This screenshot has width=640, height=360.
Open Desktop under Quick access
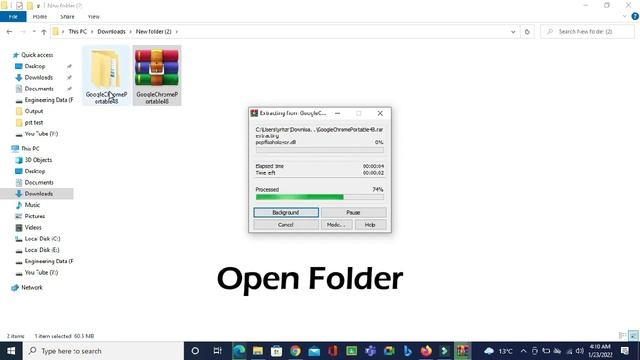pyautogui.click(x=35, y=66)
